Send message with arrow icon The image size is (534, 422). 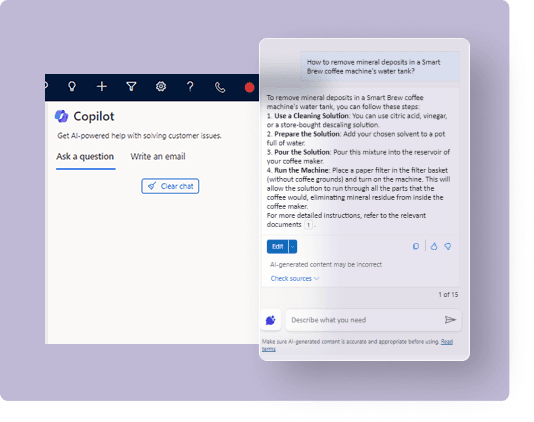click(x=450, y=319)
